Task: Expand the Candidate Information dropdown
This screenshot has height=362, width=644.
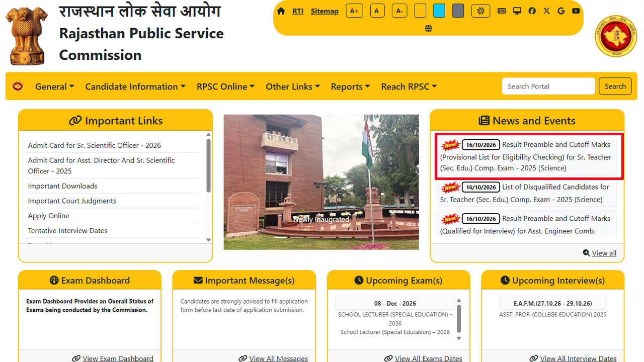Action: click(x=135, y=86)
